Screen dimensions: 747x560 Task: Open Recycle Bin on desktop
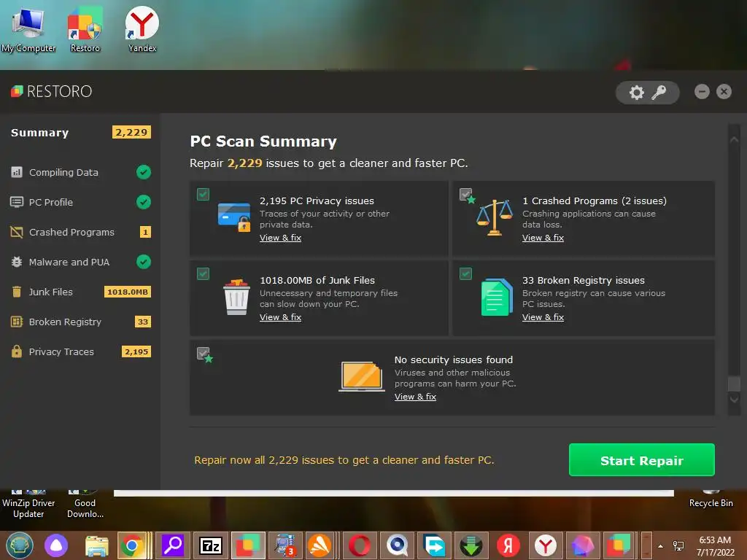711,499
